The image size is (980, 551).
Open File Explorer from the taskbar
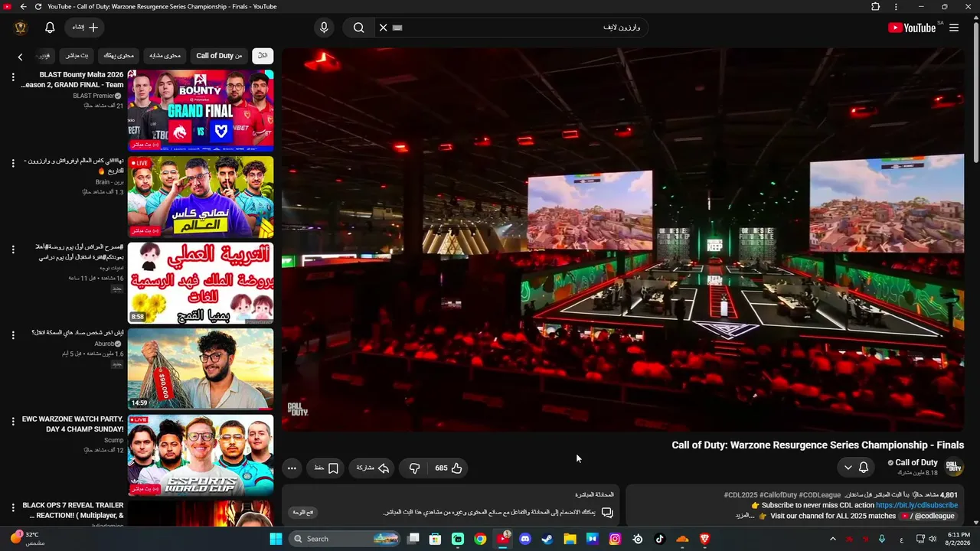[570, 539]
